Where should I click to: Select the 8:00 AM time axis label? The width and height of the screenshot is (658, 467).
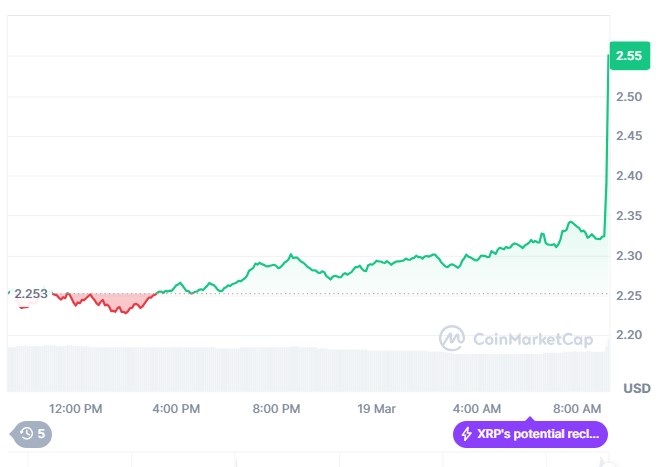point(577,408)
